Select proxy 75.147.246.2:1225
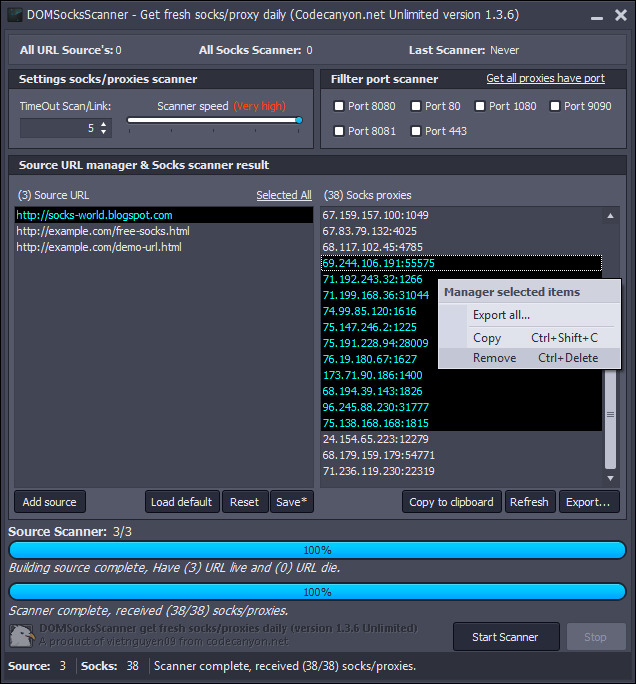This screenshot has height=684, width=636. pos(380,327)
